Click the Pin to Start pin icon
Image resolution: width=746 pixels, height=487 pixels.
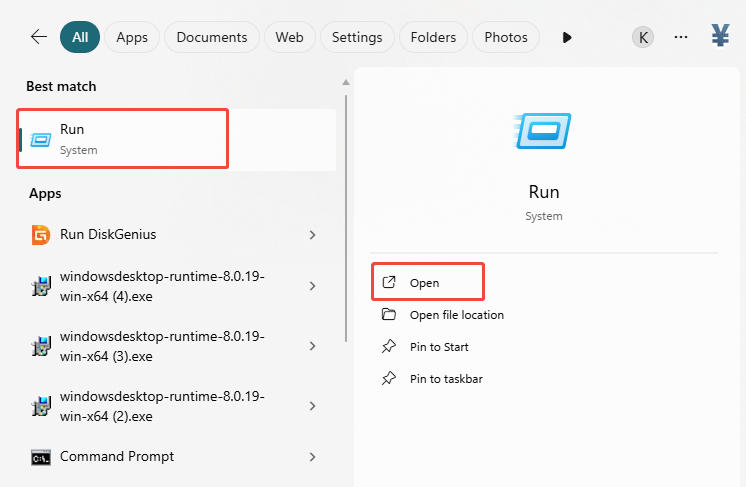click(x=389, y=347)
